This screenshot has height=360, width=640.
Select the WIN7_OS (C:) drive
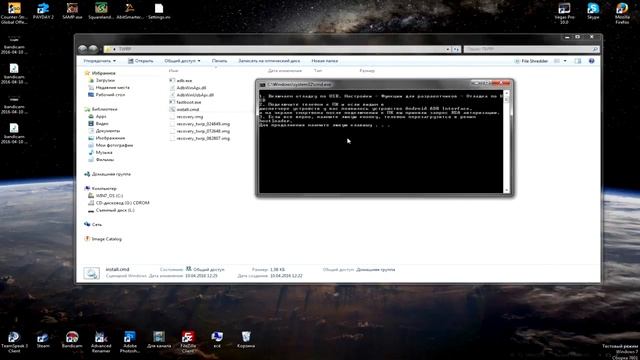pyautogui.click(x=106, y=196)
